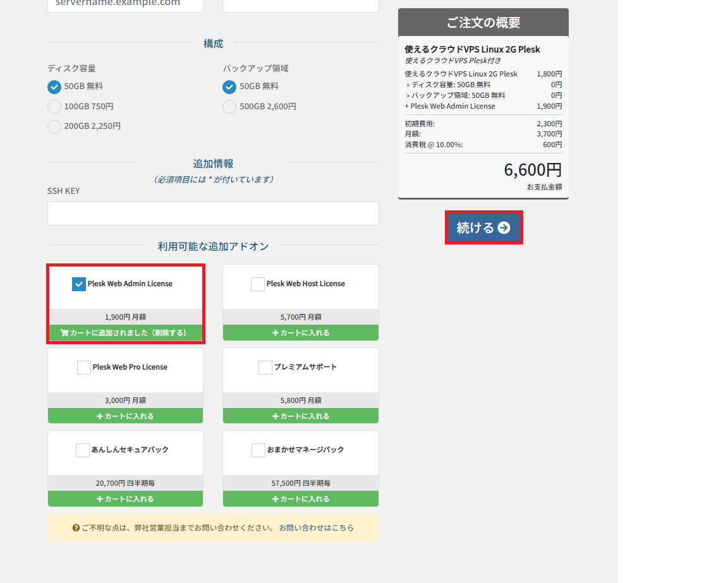This screenshot has width=728, height=583.
Task: Click the + Plesk Web Admin License summary line
Action: [483, 106]
